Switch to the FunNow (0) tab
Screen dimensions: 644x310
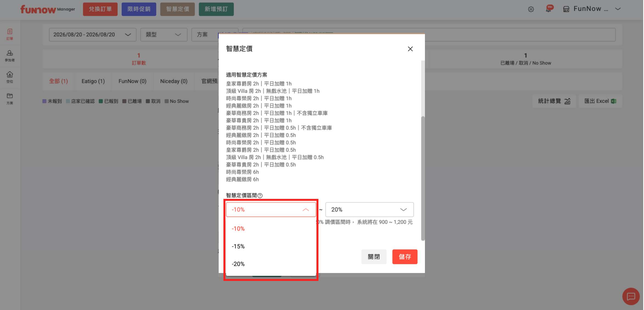point(132,81)
